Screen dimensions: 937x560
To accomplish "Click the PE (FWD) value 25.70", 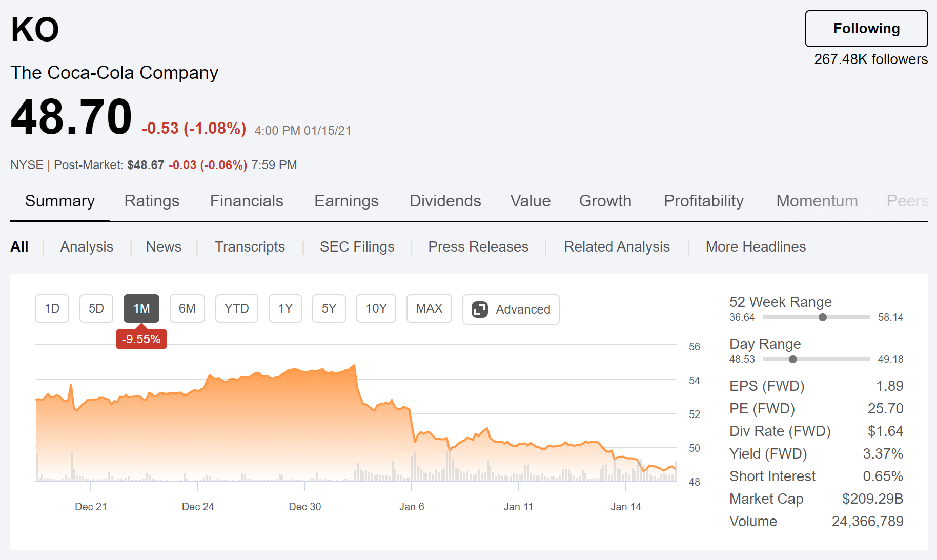I will click(x=885, y=408).
